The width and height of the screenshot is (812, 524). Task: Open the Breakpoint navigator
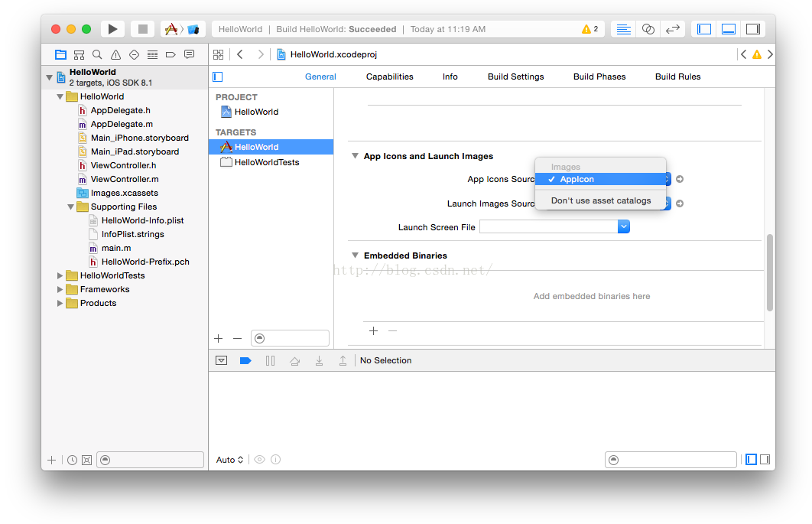[171, 54]
